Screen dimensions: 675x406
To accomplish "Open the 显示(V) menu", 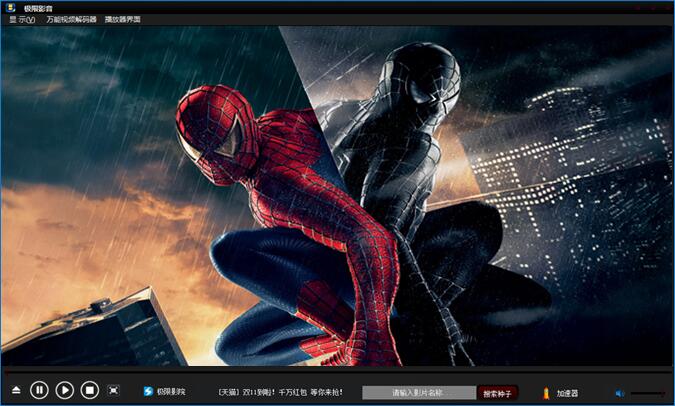I will [22, 19].
